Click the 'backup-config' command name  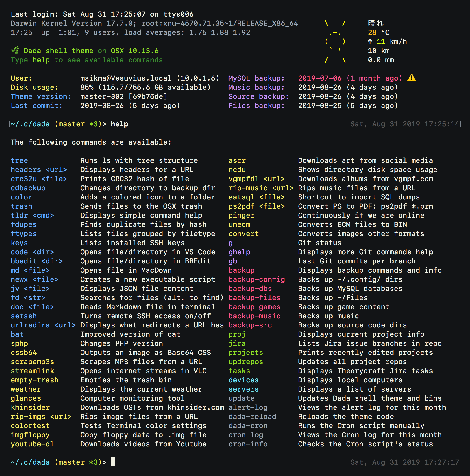tap(257, 279)
